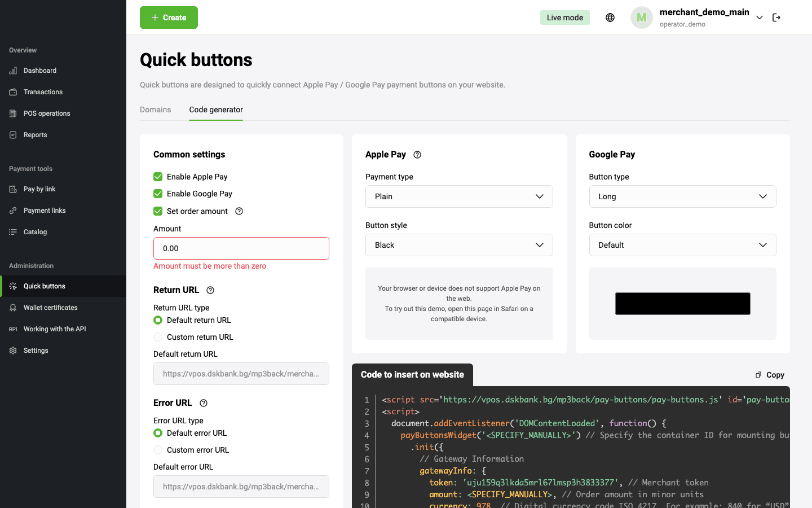Click the API icon for Working with the API
812x508 pixels.
12,329
